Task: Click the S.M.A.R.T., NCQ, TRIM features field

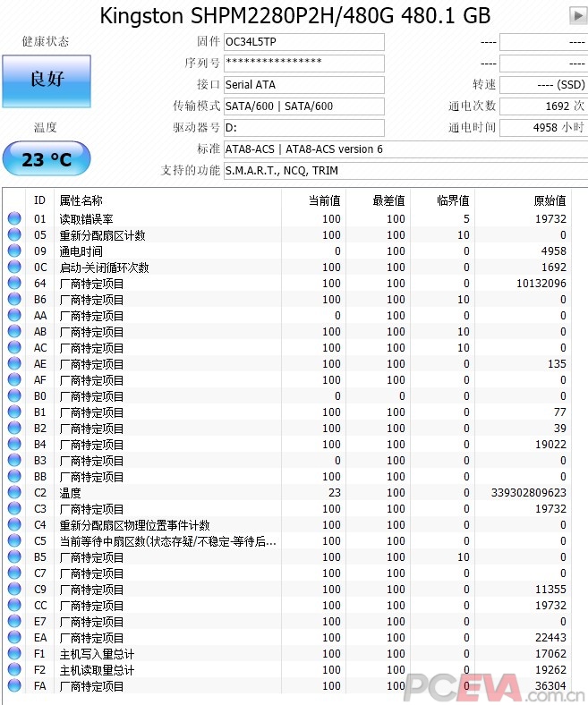Action: pos(405,170)
